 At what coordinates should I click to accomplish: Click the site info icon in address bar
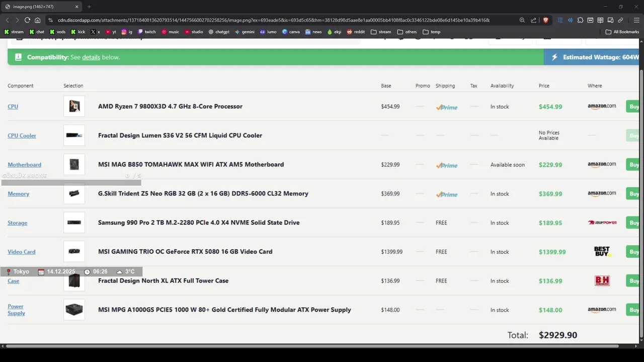[50, 20]
